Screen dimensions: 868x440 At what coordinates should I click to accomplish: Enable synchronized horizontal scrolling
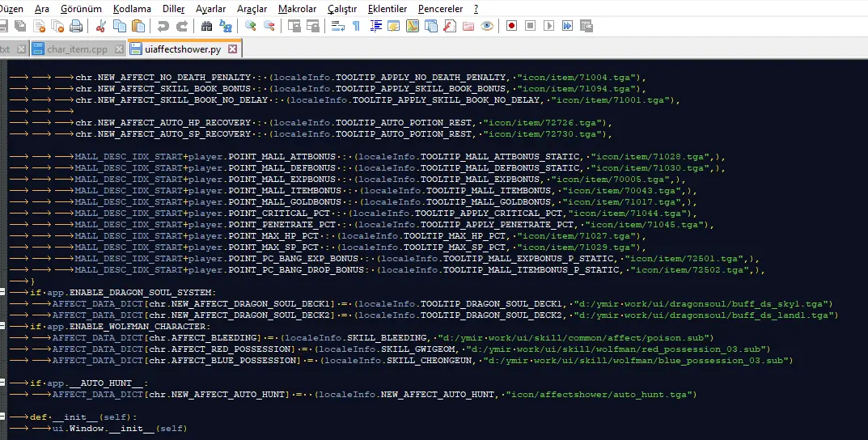coord(313,26)
